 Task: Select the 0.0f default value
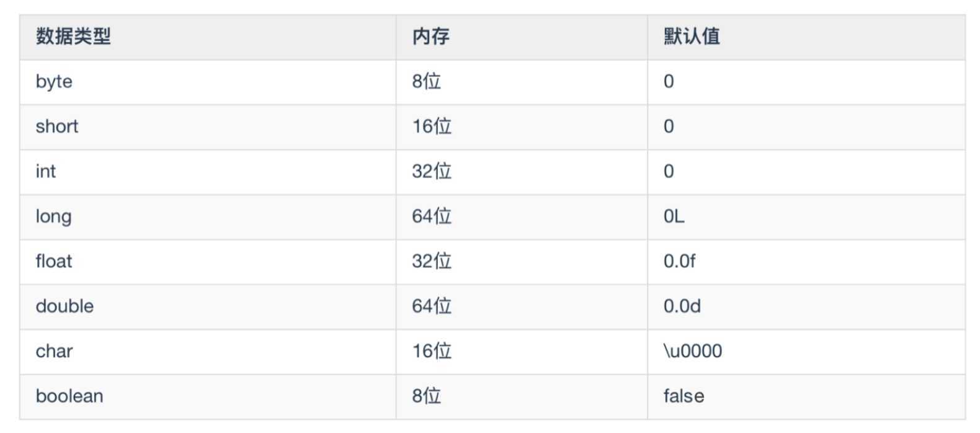[x=679, y=261]
